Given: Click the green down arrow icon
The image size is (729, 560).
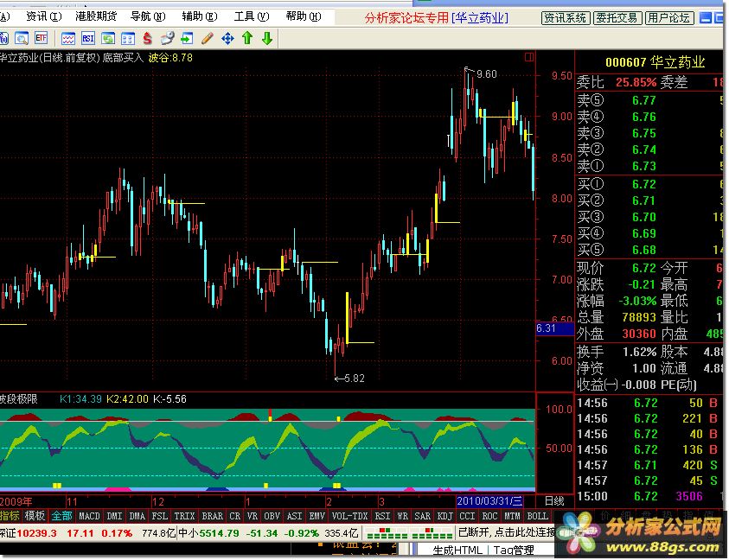Looking at the screenshot, I should [x=267, y=38].
